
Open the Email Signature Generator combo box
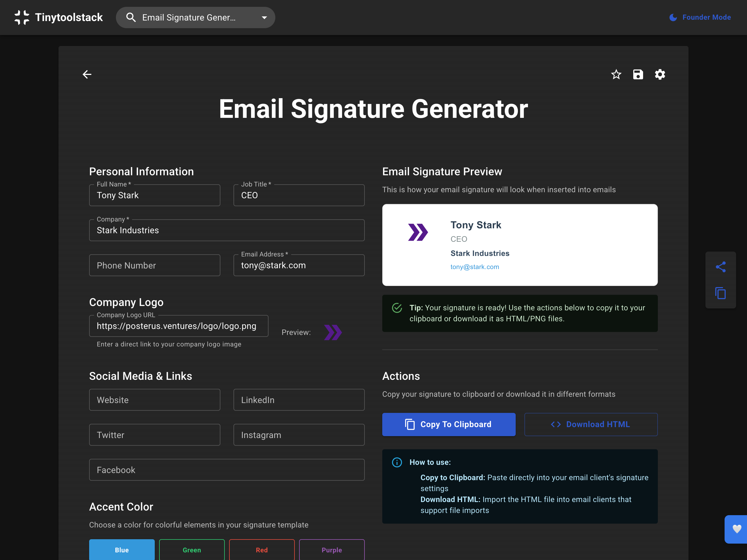[x=189, y=17]
